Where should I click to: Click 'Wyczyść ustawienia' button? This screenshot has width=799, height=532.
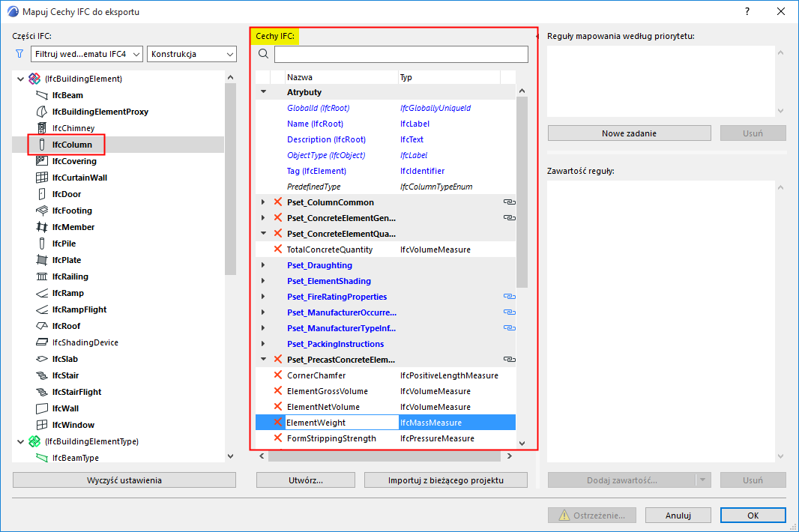coord(124,480)
